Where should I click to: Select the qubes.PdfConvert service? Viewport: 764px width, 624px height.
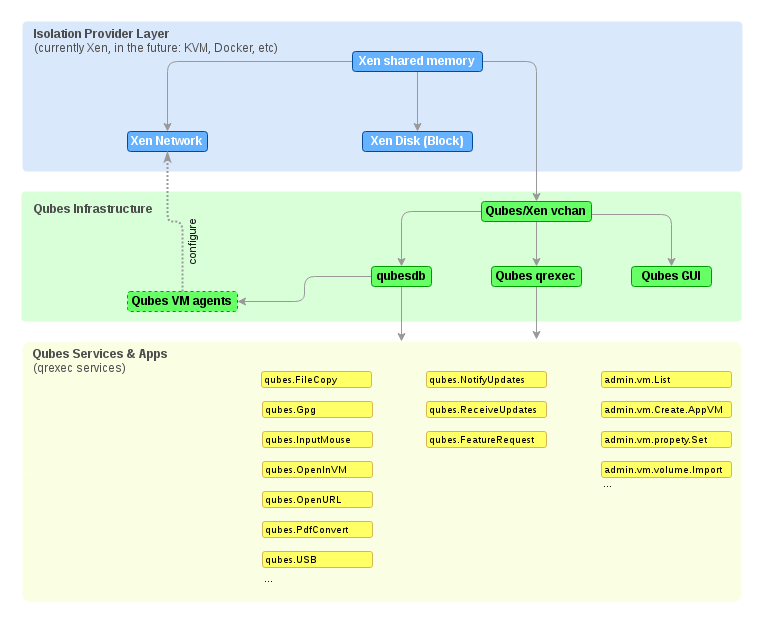[316, 530]
